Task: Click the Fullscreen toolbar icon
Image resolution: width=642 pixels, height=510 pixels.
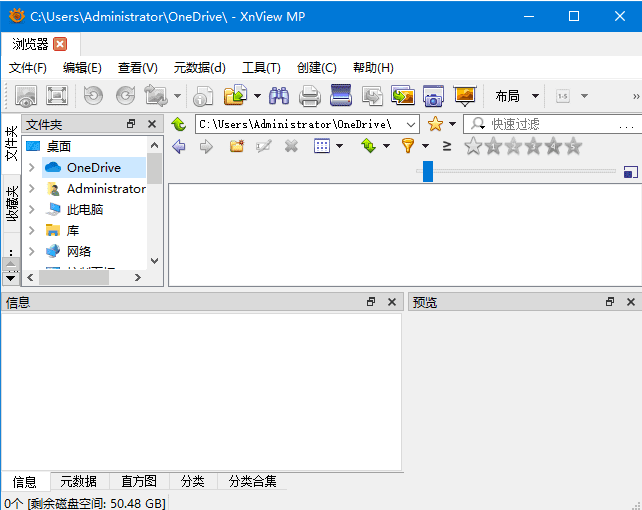Action: point(57,96)
